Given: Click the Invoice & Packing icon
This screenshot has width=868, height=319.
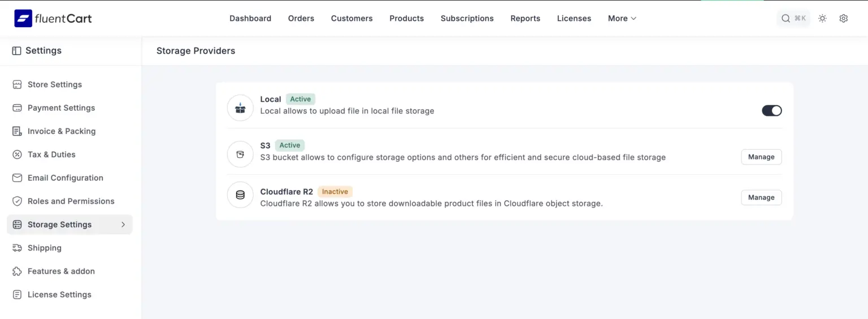Looking at the screenshot, I should [x=17, y=131].
